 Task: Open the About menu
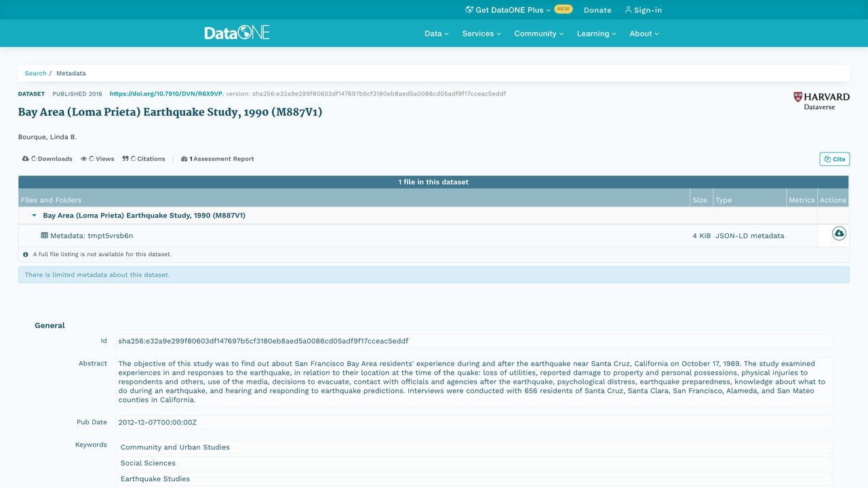644,33
